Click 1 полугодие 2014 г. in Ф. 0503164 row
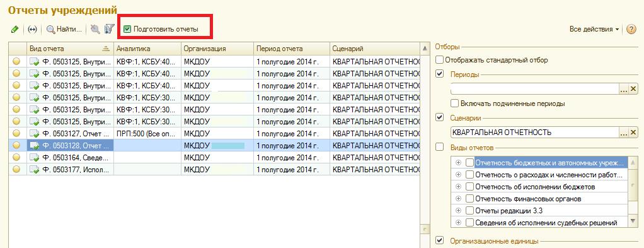 tap(292, 157)
